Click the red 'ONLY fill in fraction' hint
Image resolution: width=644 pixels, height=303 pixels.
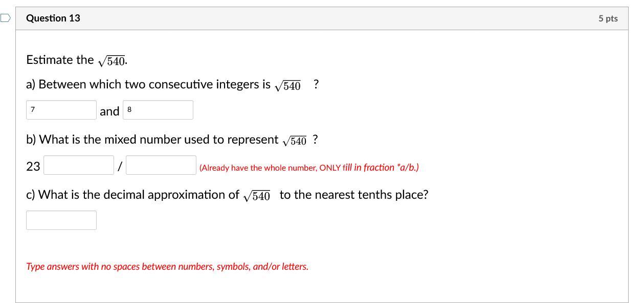[x=309, y=168]
